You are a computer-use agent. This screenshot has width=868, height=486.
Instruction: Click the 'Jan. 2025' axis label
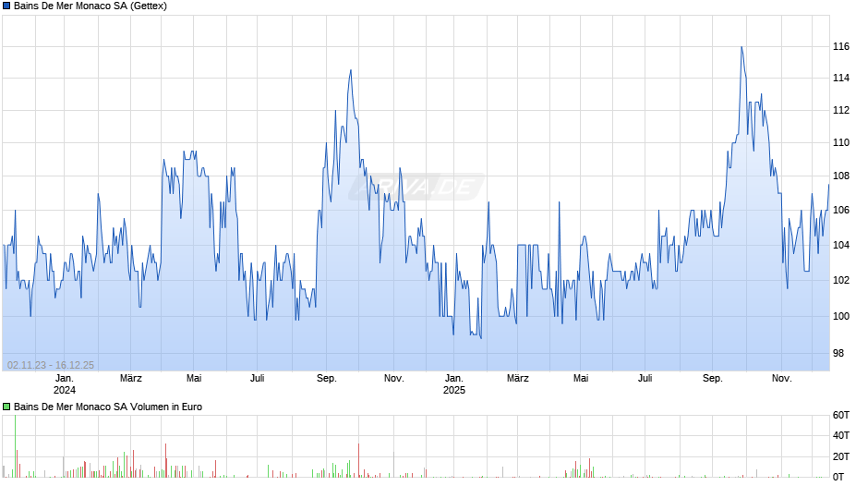[x=454, y=384]
